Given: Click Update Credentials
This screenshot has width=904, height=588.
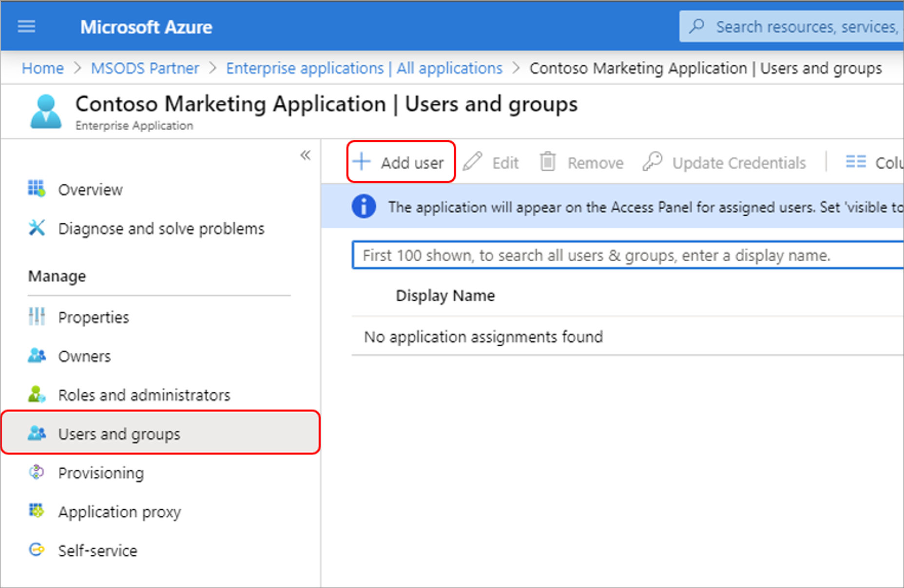Looking at the screenshot, I should click(724, 162).
